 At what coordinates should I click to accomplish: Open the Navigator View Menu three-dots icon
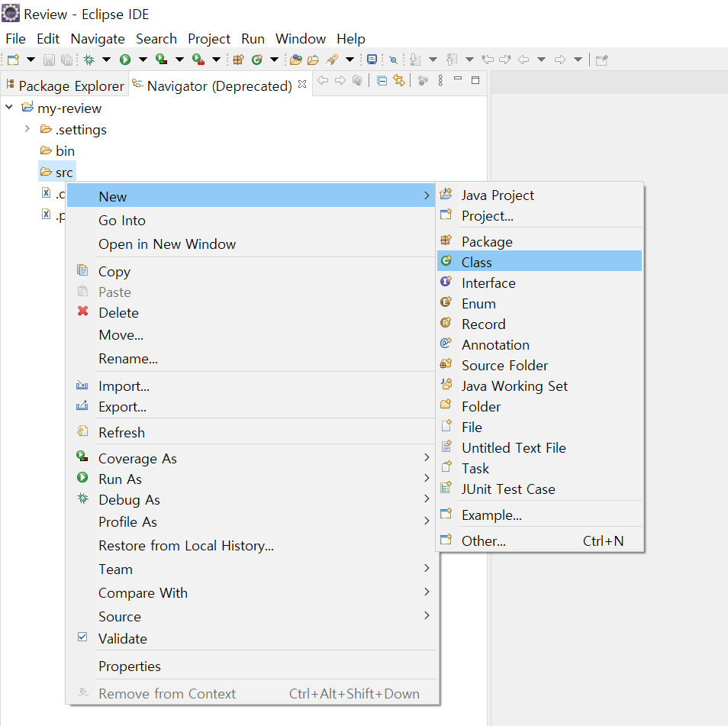(440, 80)
